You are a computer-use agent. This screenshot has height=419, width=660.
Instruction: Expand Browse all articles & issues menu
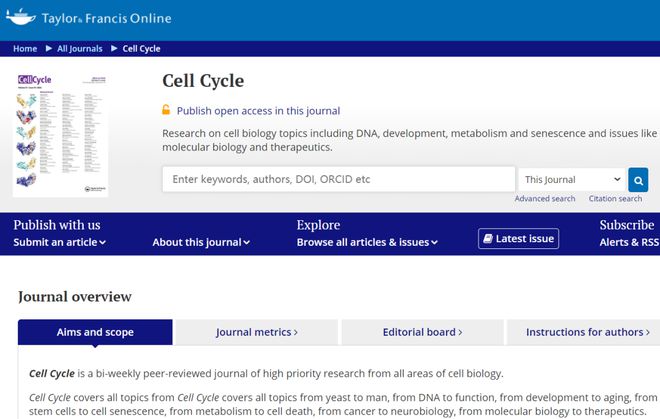click(367, 242)
